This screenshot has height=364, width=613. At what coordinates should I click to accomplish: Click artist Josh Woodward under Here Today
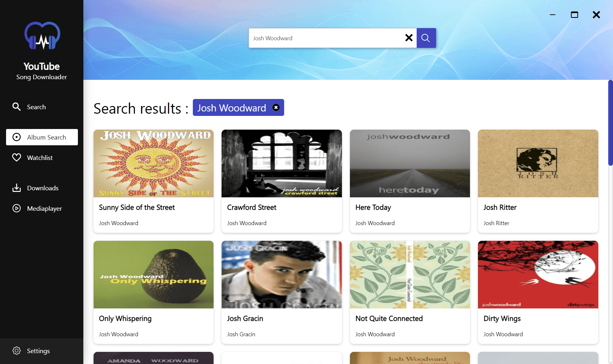375,223
